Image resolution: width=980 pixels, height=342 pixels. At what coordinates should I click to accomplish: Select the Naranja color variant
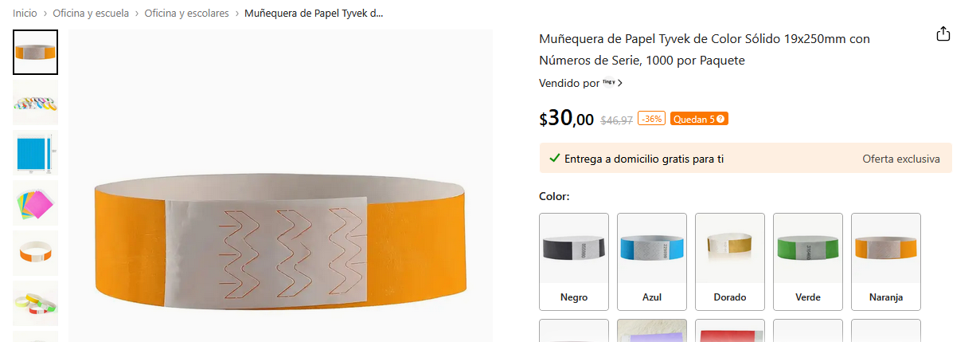886,261
